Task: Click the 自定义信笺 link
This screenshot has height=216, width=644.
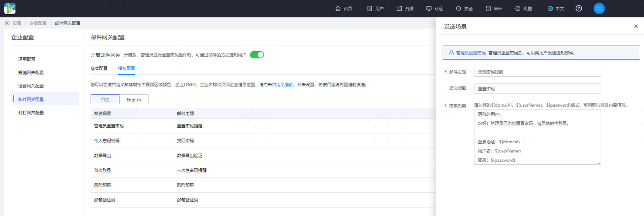Action: point(283,85)
